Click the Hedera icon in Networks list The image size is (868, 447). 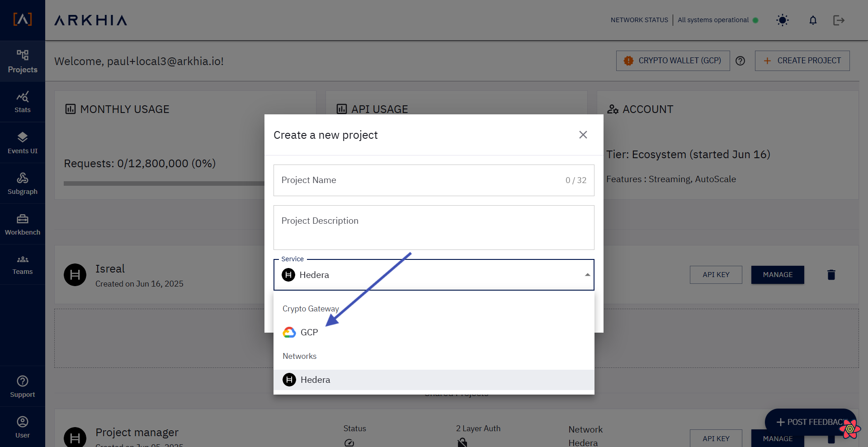click(x=289, y=380)
